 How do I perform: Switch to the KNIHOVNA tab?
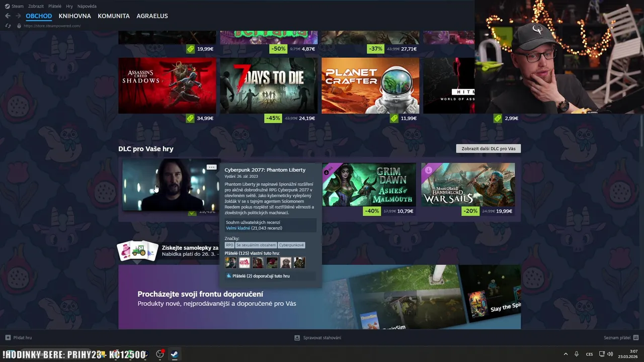[x=75, y=16]
